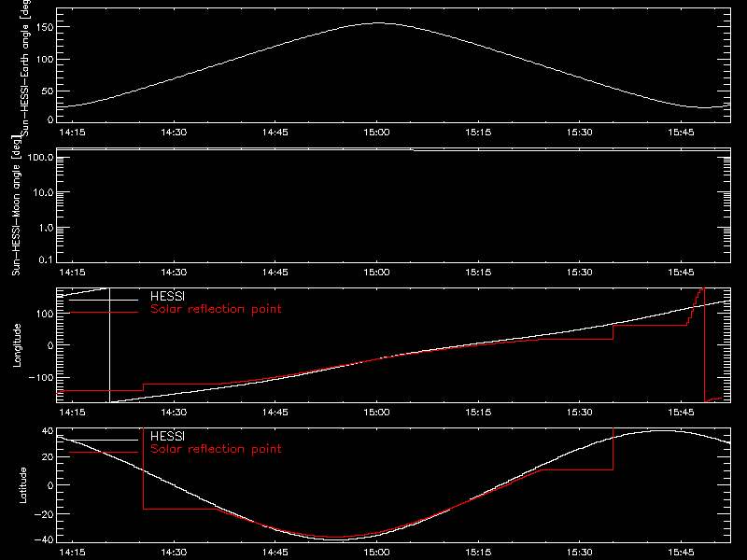The image size is (747, 560).
Task: Select 15:00 label under Earth angle plot
Action: [376, 133]
